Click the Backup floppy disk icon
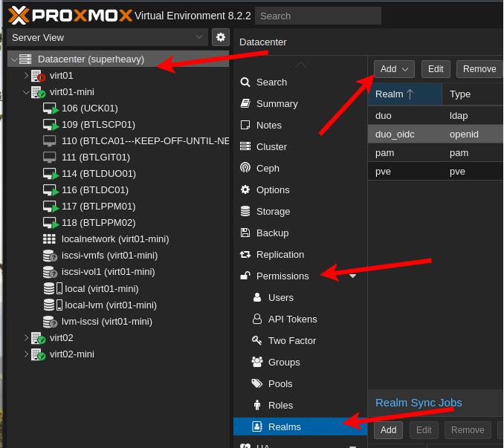Screen dimensions: 504x448 245,233
